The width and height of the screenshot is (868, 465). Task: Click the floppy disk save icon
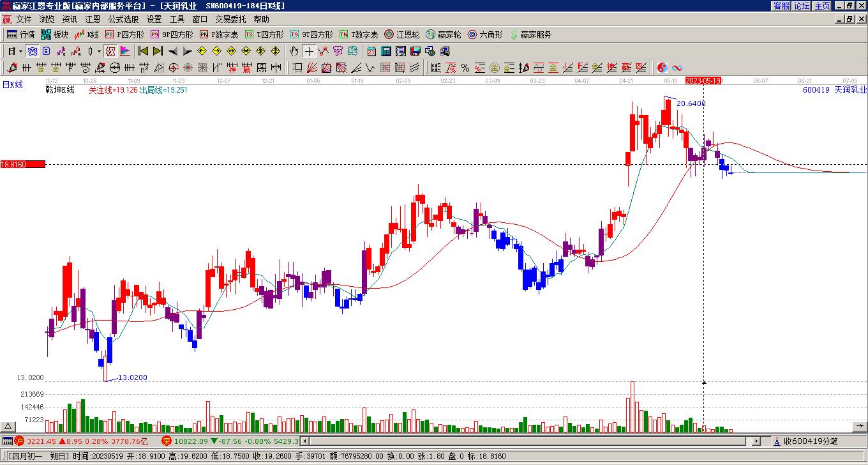[415, 51]
